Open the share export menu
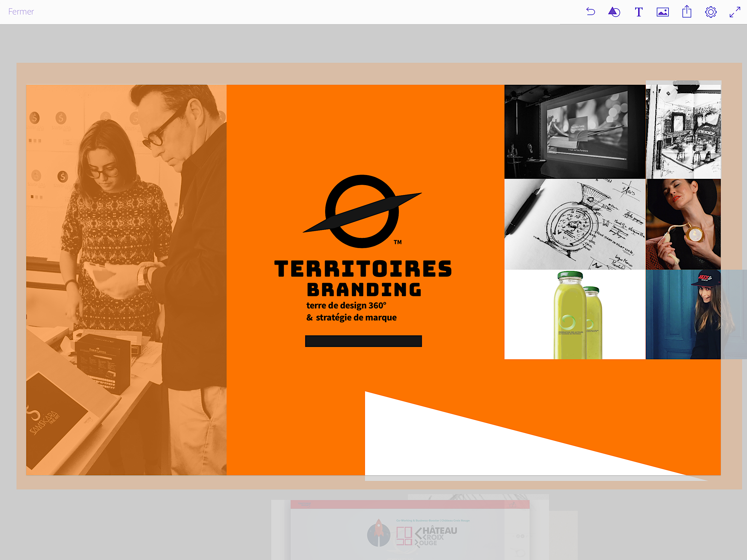 pos(687,12)
